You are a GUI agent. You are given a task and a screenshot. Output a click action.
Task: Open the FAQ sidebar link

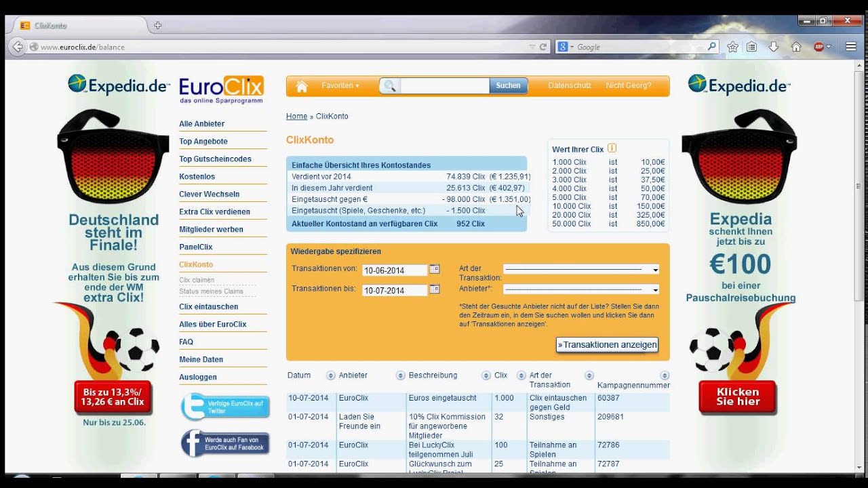(x=186, y=342)
